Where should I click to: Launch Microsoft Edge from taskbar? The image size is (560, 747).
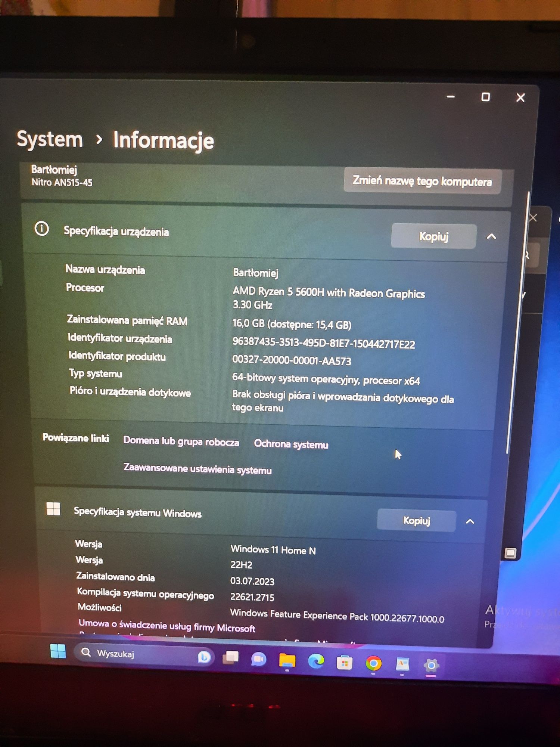point(316,661)
